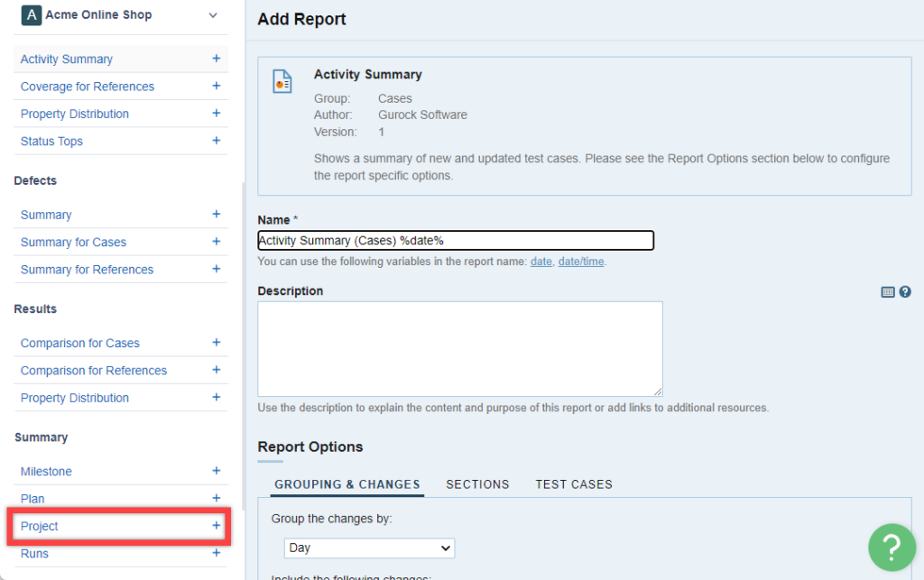
Task: Select the Grouping & Changes tab
Action: click(347, 484)
